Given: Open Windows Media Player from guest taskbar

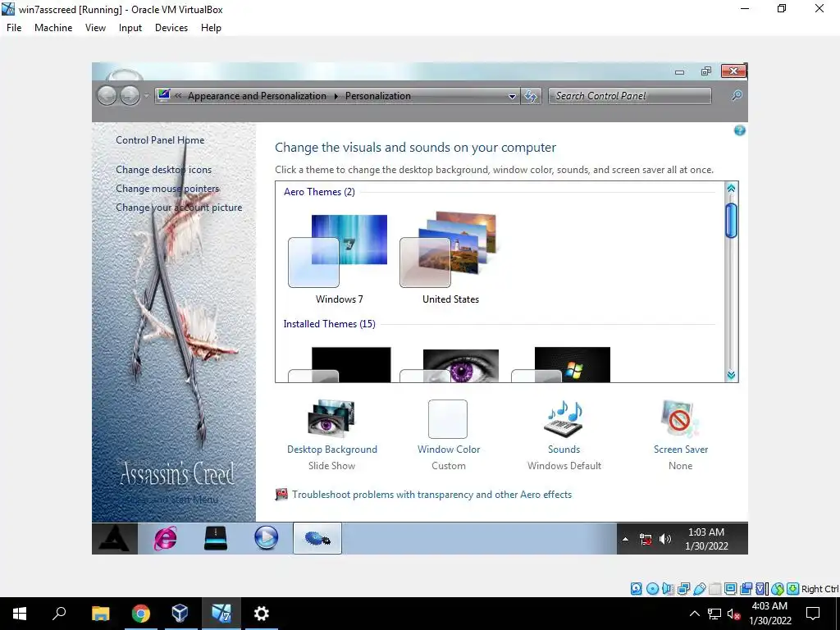Looking at the screenshot, I should (x=267, y=538).
